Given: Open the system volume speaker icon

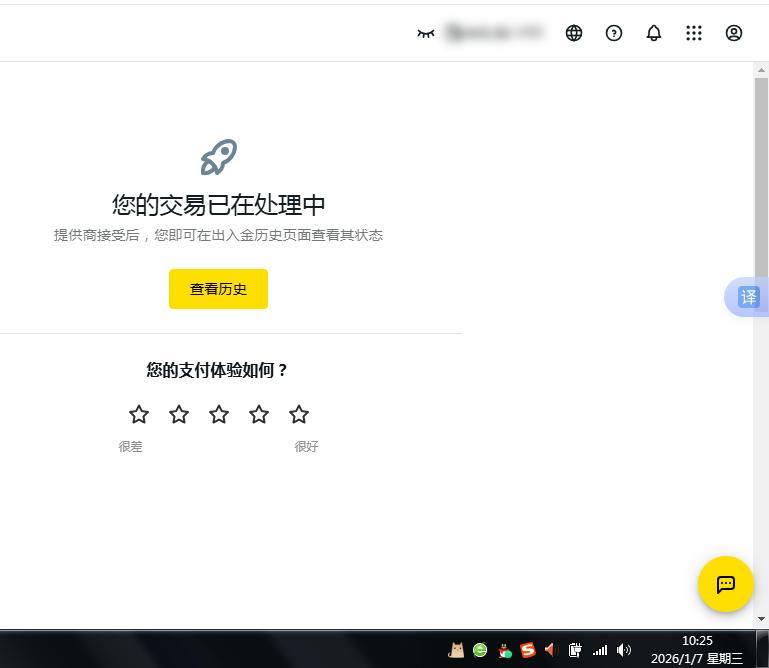Looking at the screenshot, I should (x=624, y=650).
